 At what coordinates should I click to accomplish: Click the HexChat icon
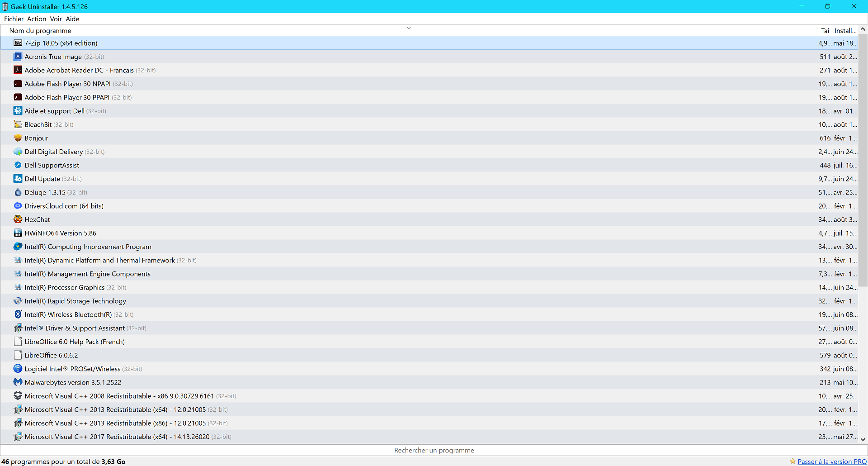pyautogui.click(x=18, y=219)
